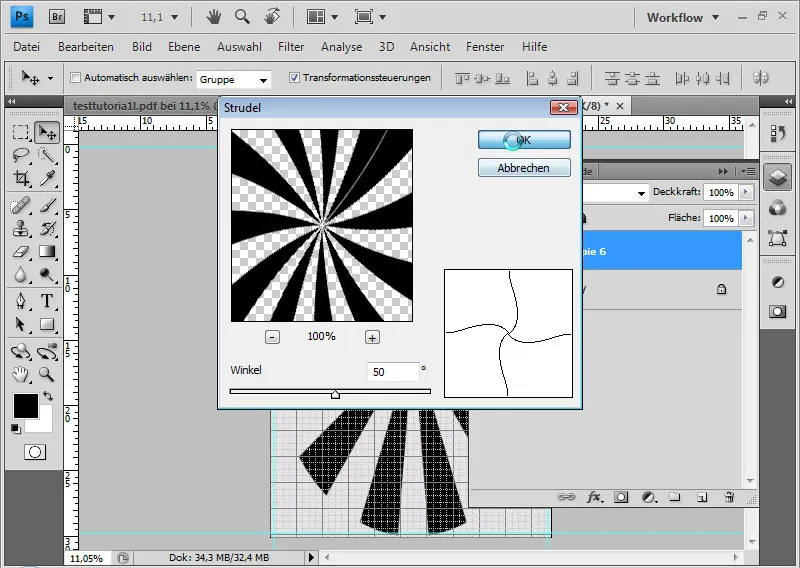Open the Workflow workspace dropdown
This screenshot has height=568, width=800.
[x=683, y=17]
